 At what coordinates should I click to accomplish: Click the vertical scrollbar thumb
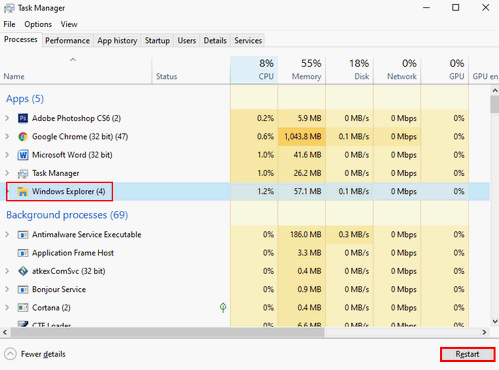tap(495, 104)
